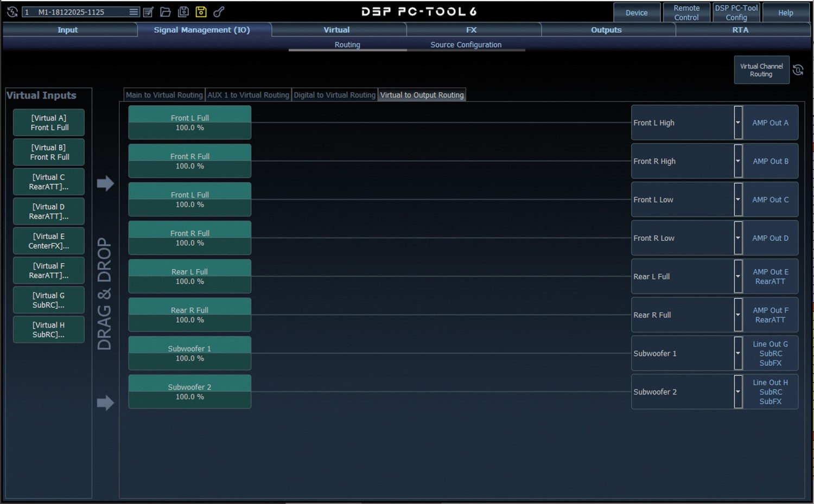Open a setup file with folder icon
The width and height of the screenshot is (814, 504).
(166, 12)
